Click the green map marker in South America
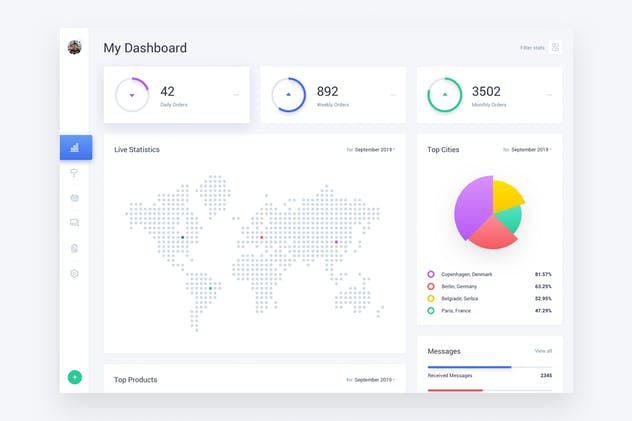632x421 pixels. point(210,288)
